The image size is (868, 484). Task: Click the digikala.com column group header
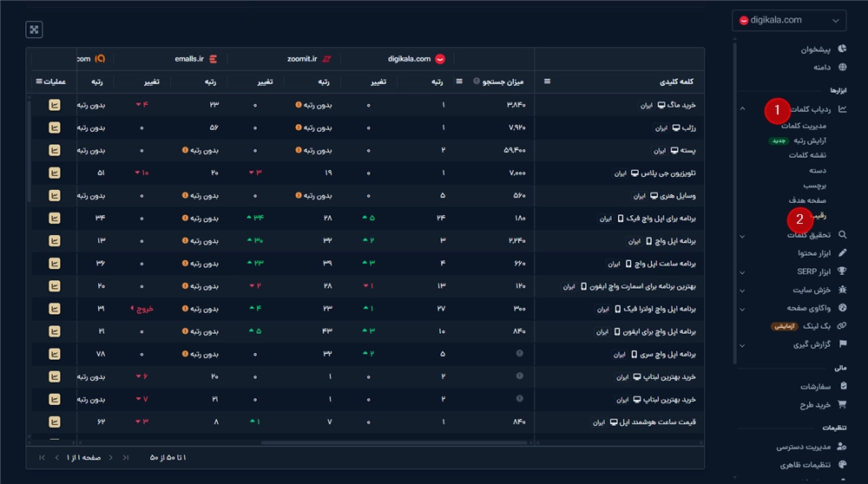pos(417,59)
